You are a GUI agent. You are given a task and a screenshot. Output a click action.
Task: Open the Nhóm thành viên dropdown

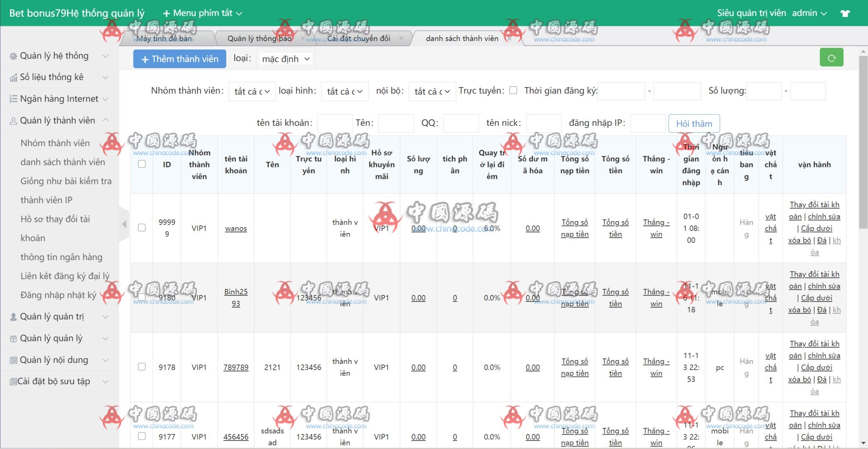252,91
